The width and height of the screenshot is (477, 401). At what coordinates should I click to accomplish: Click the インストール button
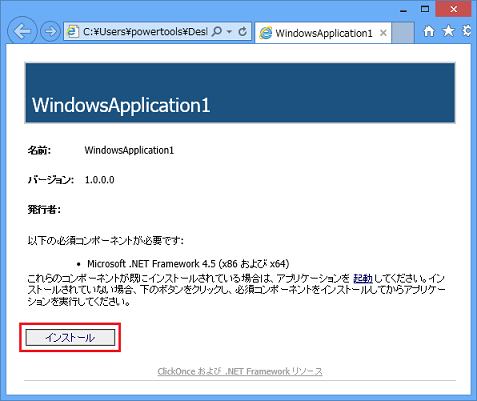(70, 338)
